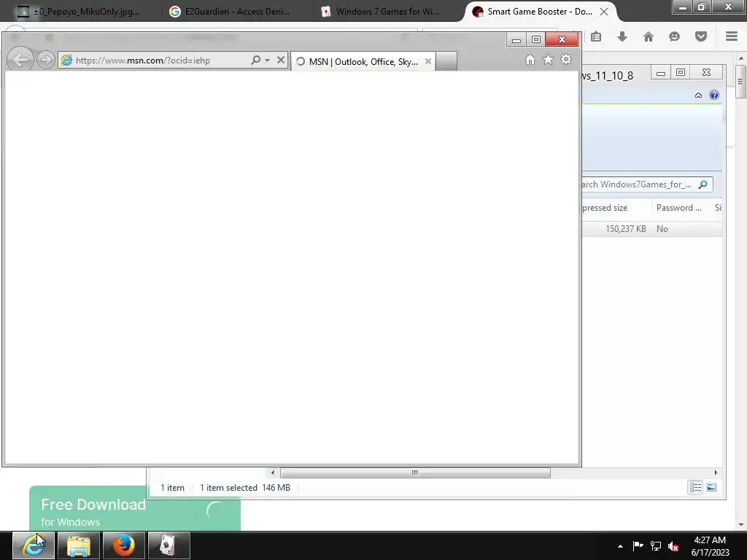Image resolution: width=747 pixels, height=560 pixels.
Task: Click the Firefox home icon
Action: point(649,36)
